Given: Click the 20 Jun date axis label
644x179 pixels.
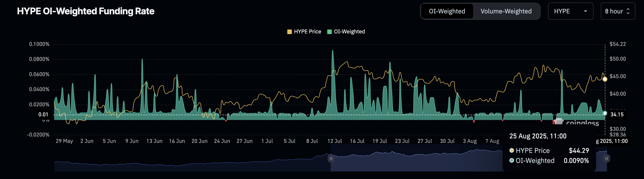Looking at the screenshot, I should point(199,141).
